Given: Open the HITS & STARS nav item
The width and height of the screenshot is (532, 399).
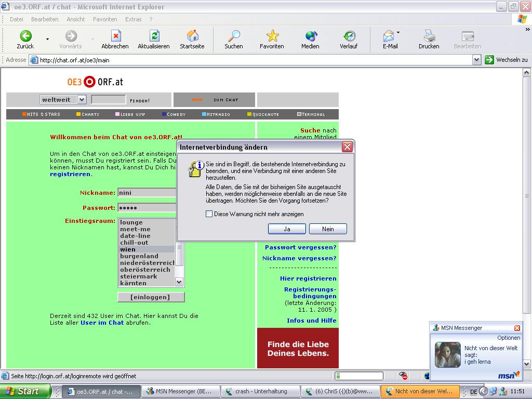Looking at the screenshot, I should 41,114.
